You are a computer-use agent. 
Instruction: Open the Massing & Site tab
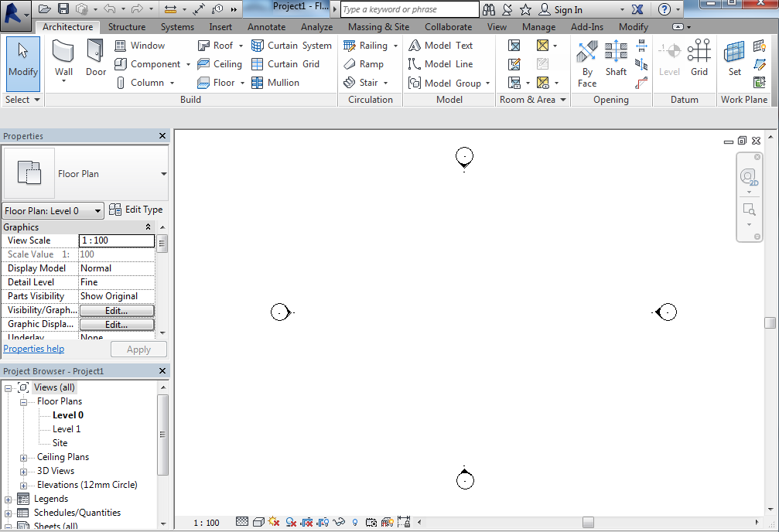378,27
